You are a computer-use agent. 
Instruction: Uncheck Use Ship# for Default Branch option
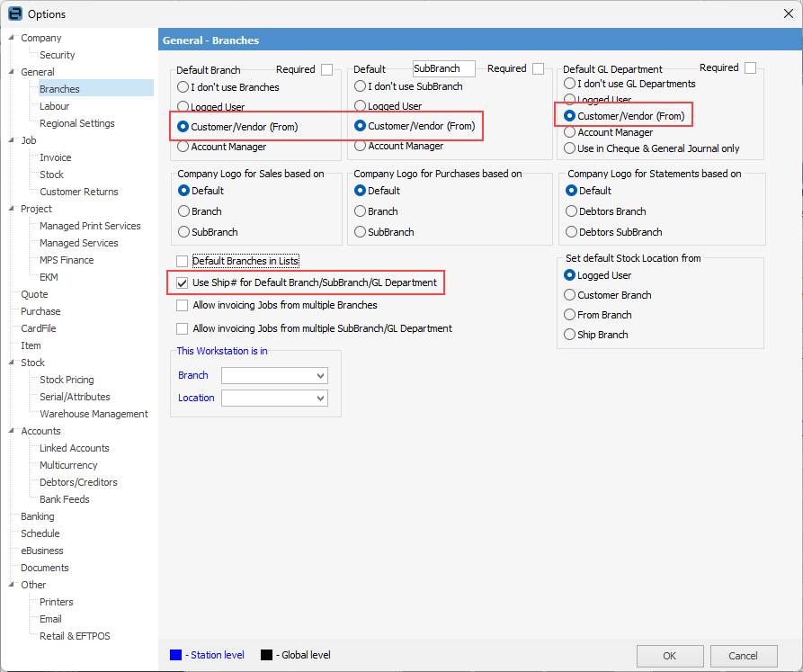click(x=183, y=282)
